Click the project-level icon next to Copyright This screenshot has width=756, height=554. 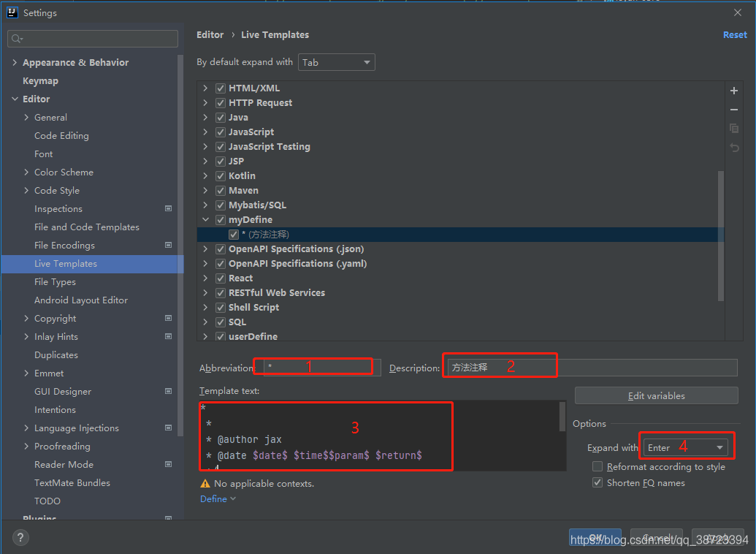[168, 318]
